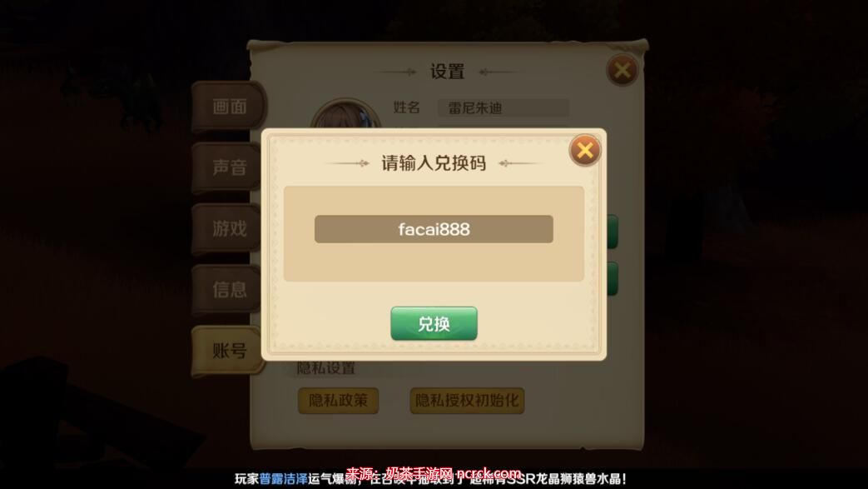
Task: Switch to the 画面 tab
Action: point(229,107)
